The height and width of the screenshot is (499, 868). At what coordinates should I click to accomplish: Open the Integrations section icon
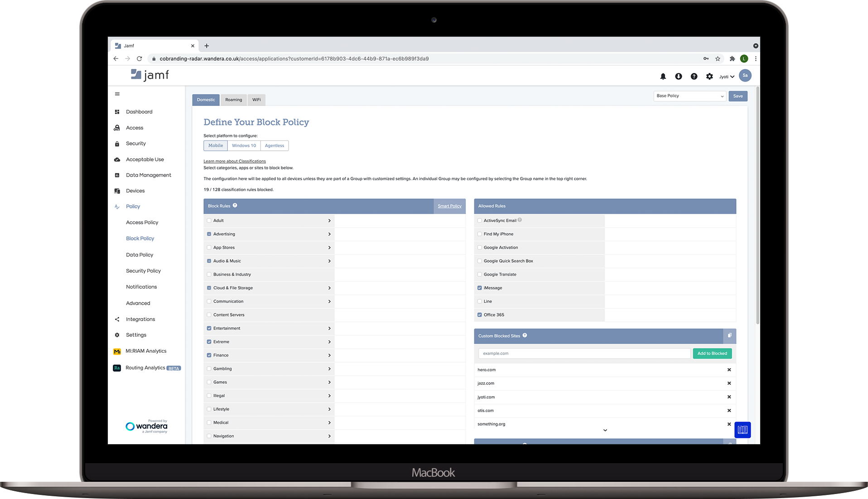click(117, 319)
